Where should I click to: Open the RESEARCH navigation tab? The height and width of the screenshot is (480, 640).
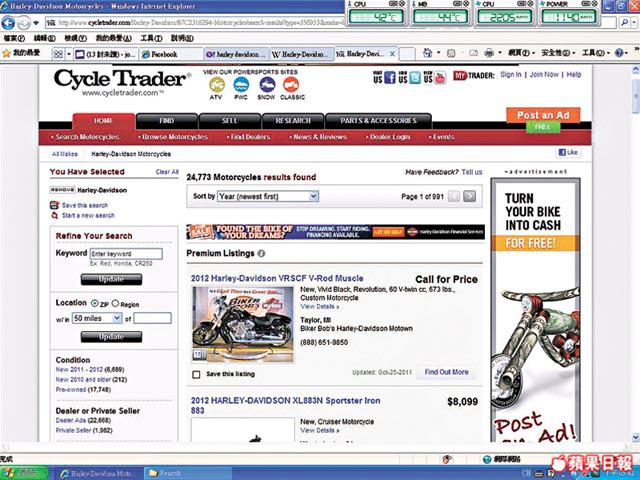(x=293, y=121)
